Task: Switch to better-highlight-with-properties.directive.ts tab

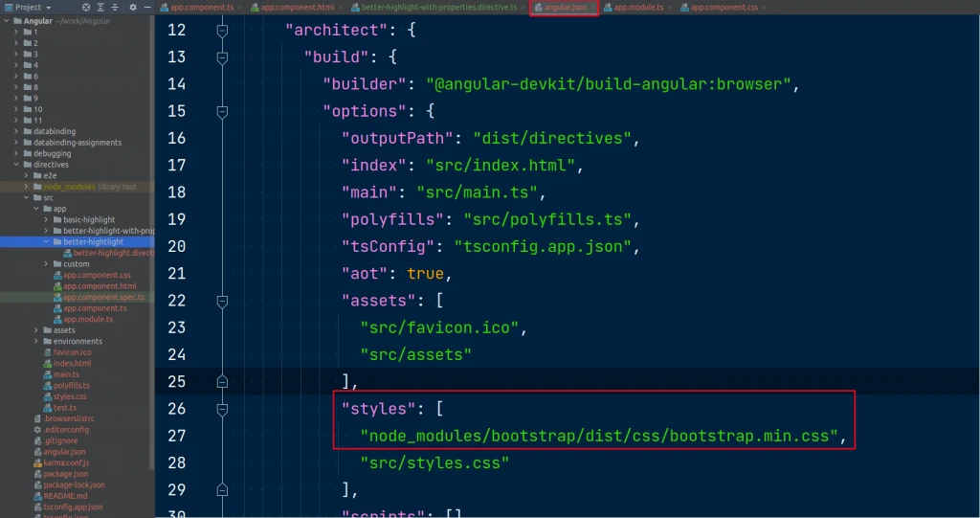Action: click(x=438, y=8)
